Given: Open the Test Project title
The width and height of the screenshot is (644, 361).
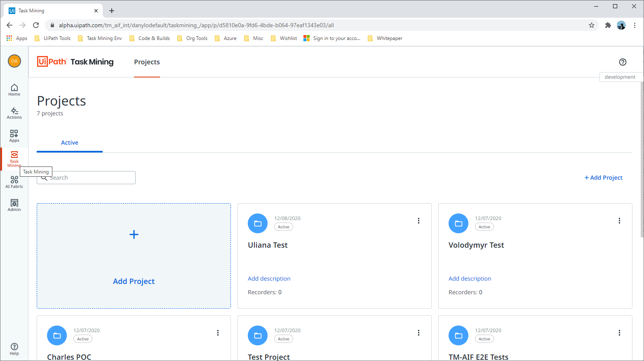Looking at the screenshot, I should (269, 357).
